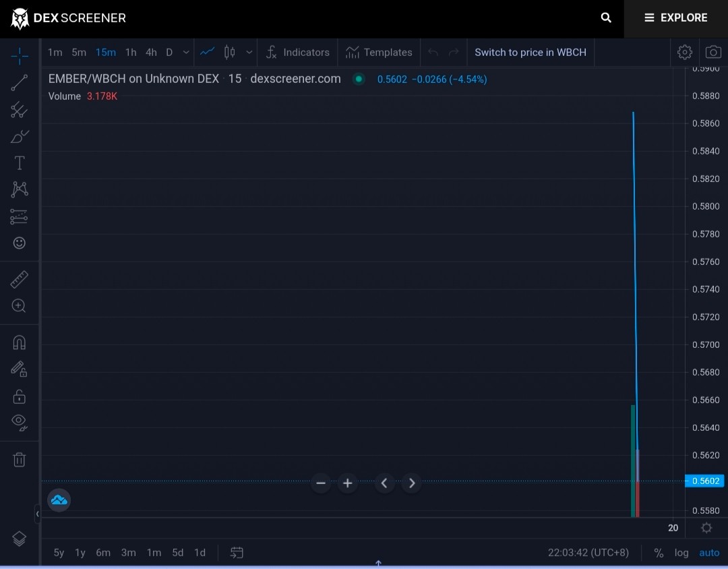Click the cloud chart logo badge
This screenshot has height=569, width=728.
coord(59,500)
